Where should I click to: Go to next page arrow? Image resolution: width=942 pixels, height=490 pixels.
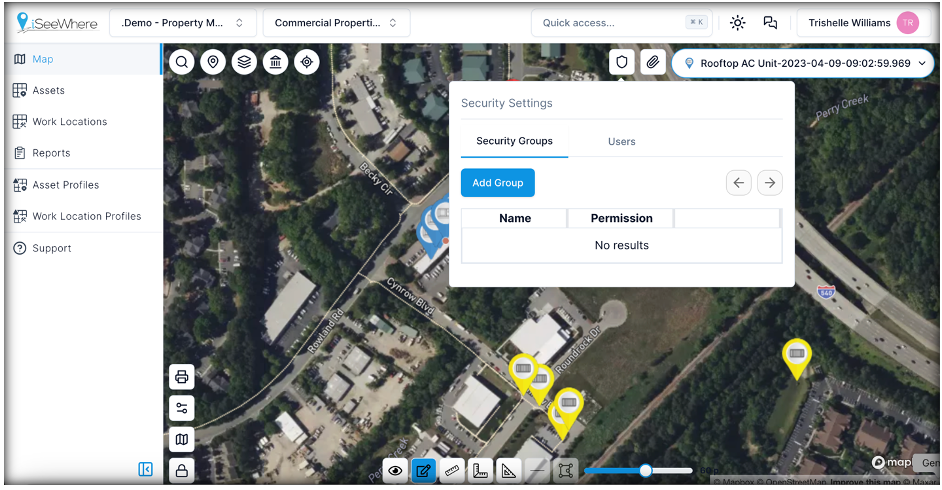point(770,183)
